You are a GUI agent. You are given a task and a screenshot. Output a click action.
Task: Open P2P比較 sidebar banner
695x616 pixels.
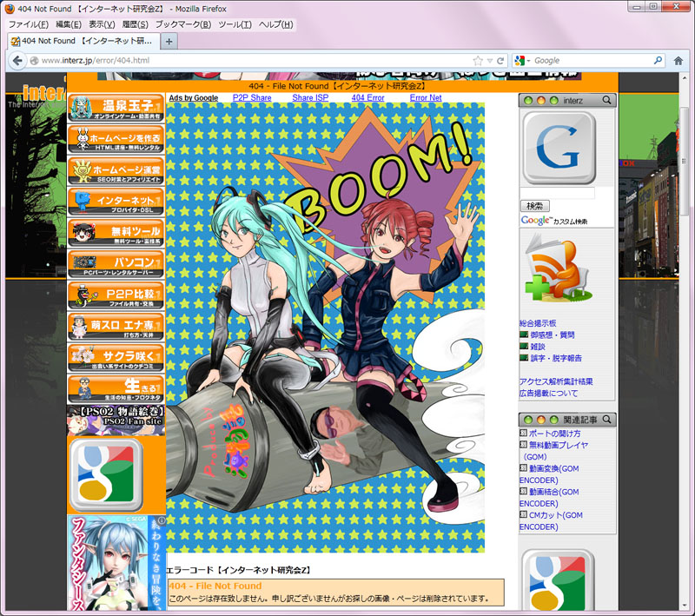click(116, 295)
